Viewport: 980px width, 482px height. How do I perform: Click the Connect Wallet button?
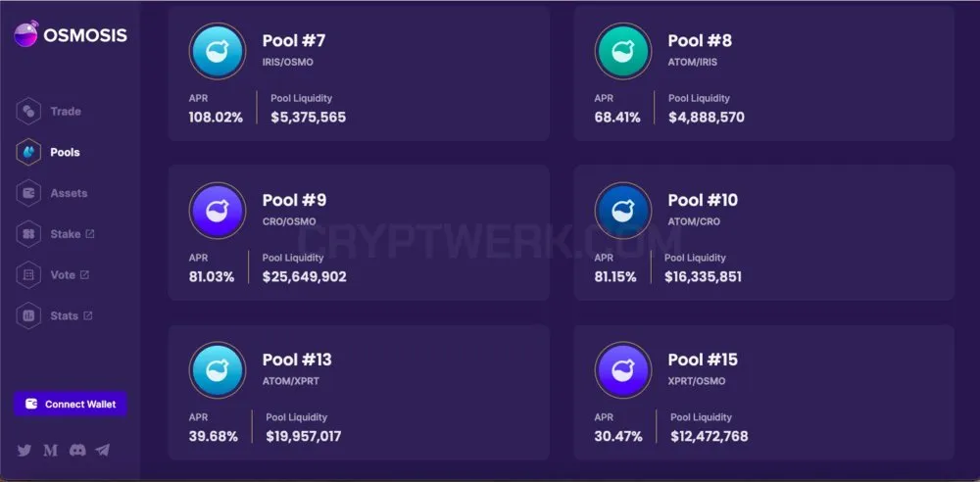pyautogui.click(x=71, y=404)
